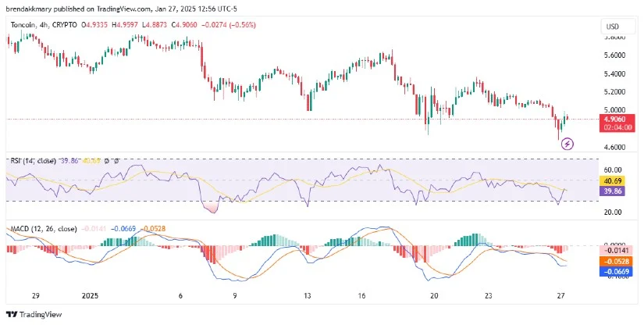The height and width of the screenshot is (325, 644).
Task: Click the orange -0.0528 signal value tag
Action: tap(615, 261)
